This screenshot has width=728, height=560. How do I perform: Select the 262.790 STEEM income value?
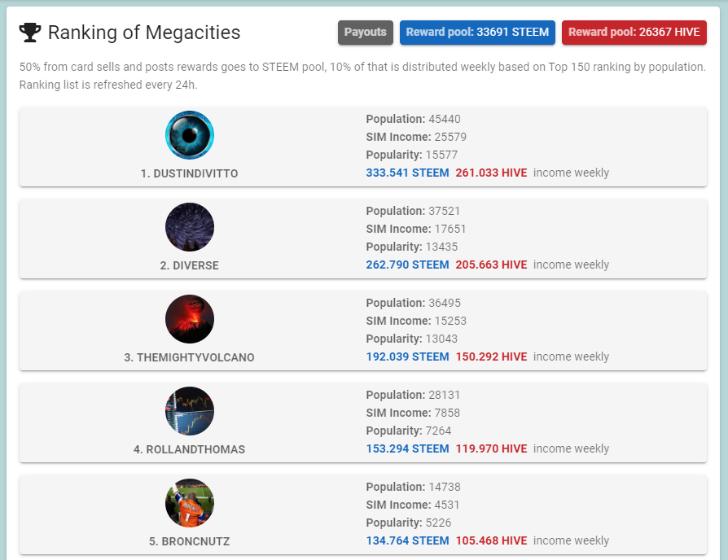(x=407, y=265)
